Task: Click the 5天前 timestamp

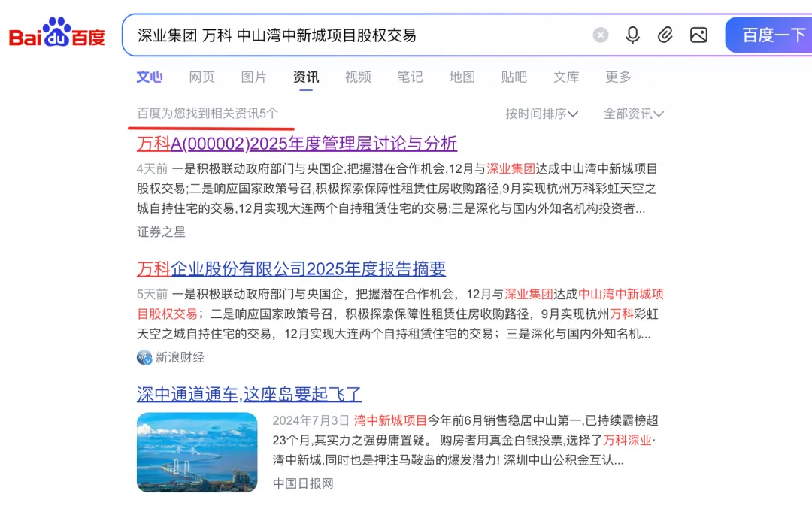Action: [152, 294]
